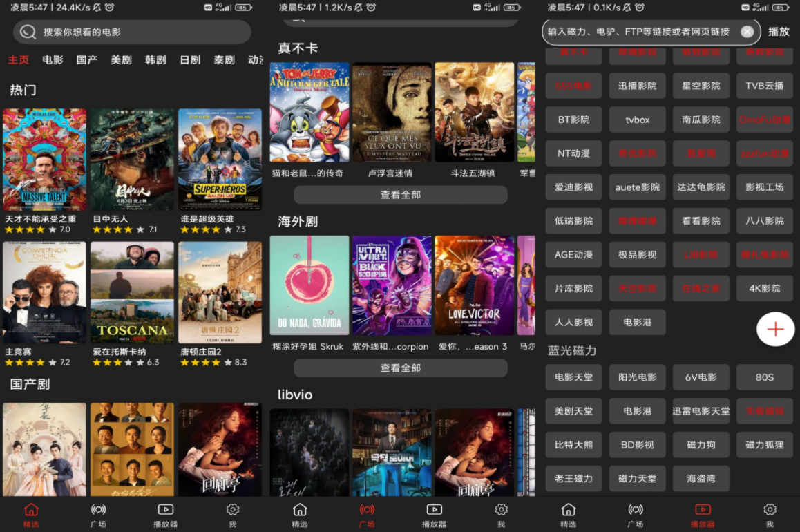Image resolution: width=800 pixels, height=532 pixels.
Task: Select the 日剧 category tab
Action: (189, 60)
